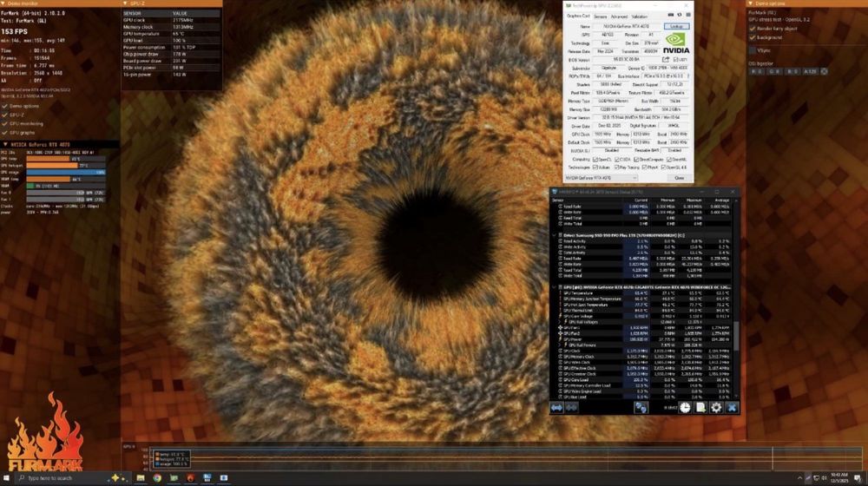The width and height of the screenshot is (868, 486).
Task: Click the first OSD bgcolor preset
Action: pyautogui.click(x=756, y=71)
